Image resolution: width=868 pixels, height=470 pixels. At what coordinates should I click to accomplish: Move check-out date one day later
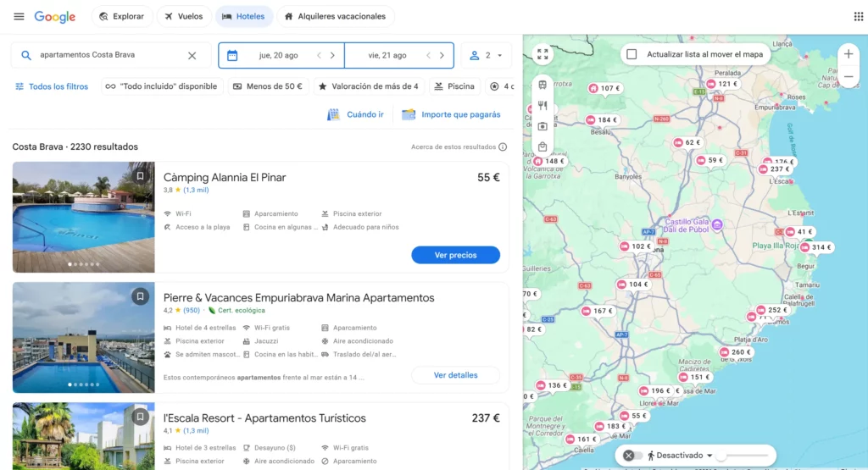point(442,55)
